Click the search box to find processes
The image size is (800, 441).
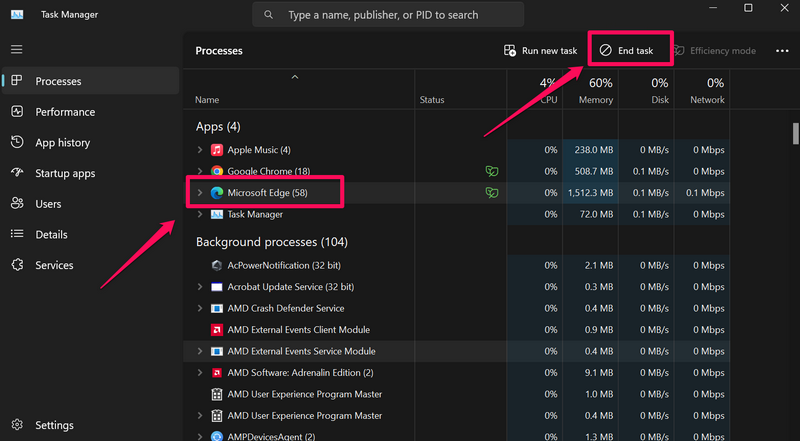tap(400, 15)
